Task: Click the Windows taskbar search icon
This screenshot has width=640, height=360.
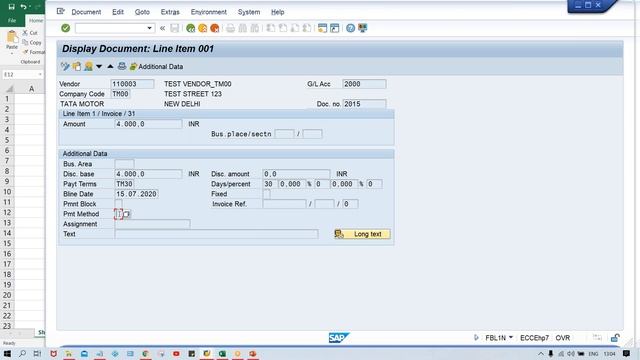Action: (x=22, y=353)
